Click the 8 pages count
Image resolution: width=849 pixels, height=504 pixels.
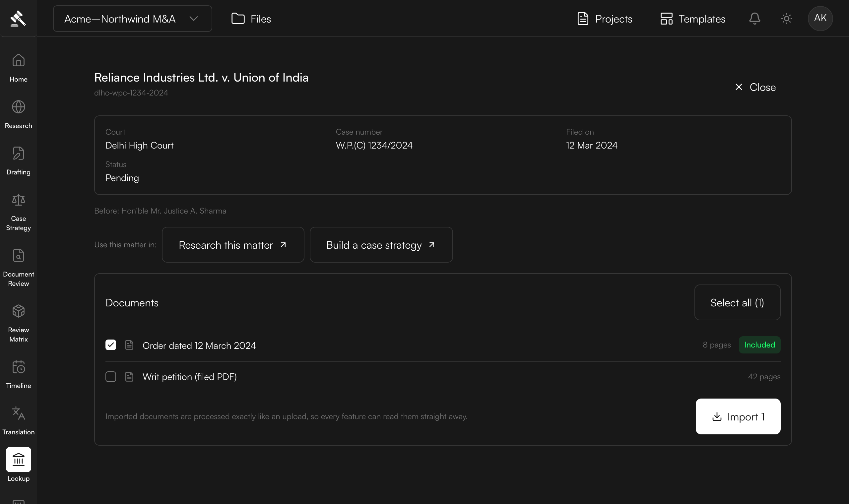(717, 345)
